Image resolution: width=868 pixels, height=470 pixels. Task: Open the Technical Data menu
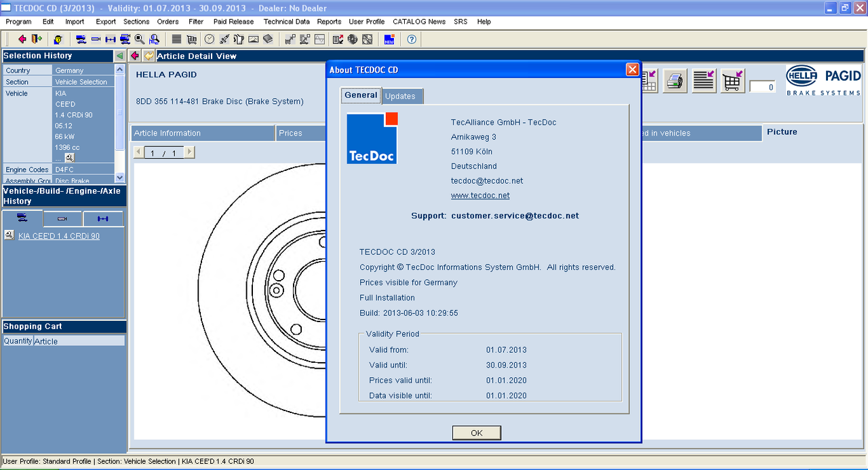(x=287, y=22)
